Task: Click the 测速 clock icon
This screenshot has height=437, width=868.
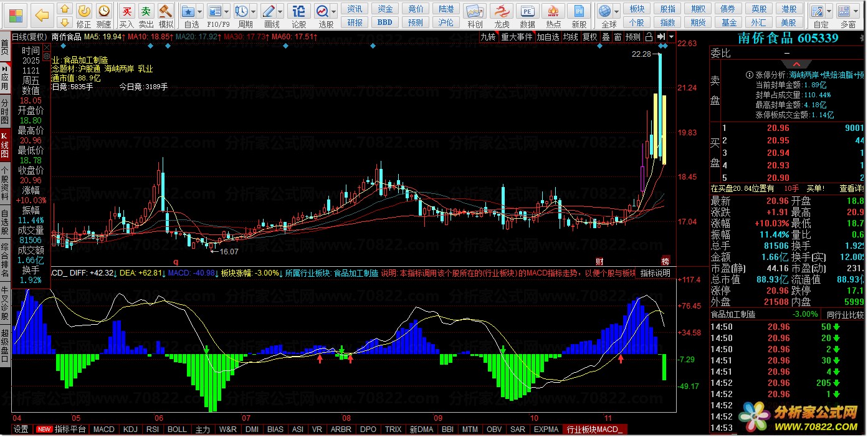Action: pyautogui.click(x=103, y=15)
